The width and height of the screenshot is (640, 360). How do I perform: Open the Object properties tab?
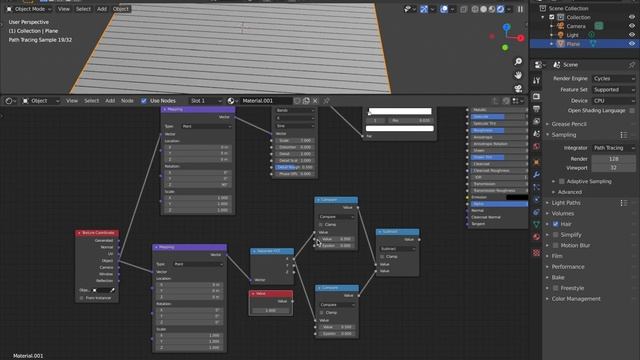pos(536,162)
